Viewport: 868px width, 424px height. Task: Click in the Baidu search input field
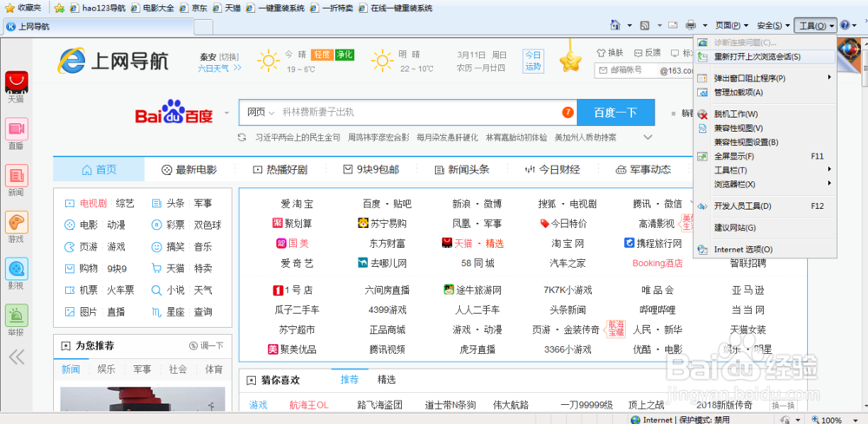(418, 113)
